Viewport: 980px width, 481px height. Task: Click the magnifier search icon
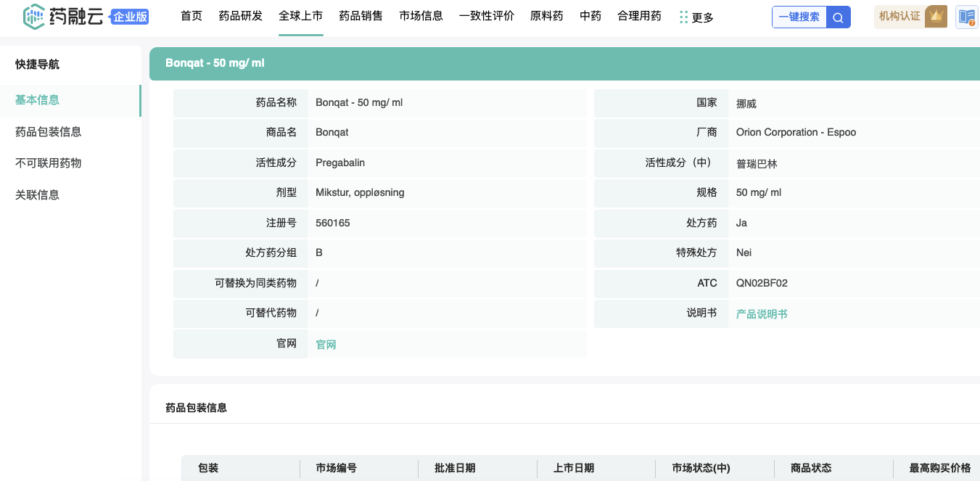(x=838, y=17)
